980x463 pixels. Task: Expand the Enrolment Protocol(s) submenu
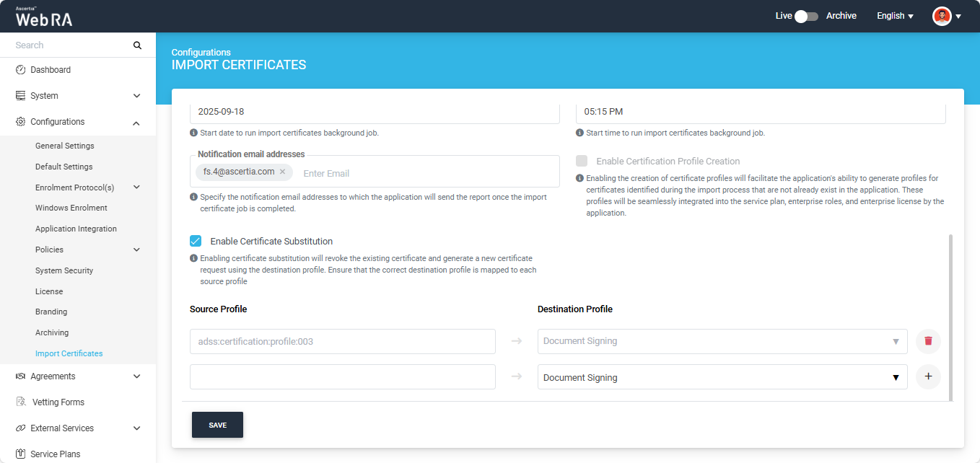tap(136, 188)
